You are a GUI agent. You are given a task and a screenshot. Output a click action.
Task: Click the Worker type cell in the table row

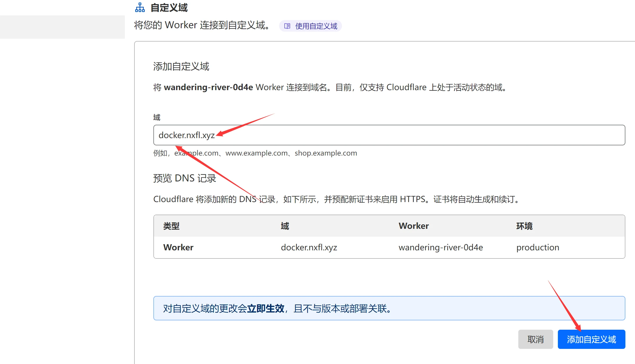pos(178,247)
